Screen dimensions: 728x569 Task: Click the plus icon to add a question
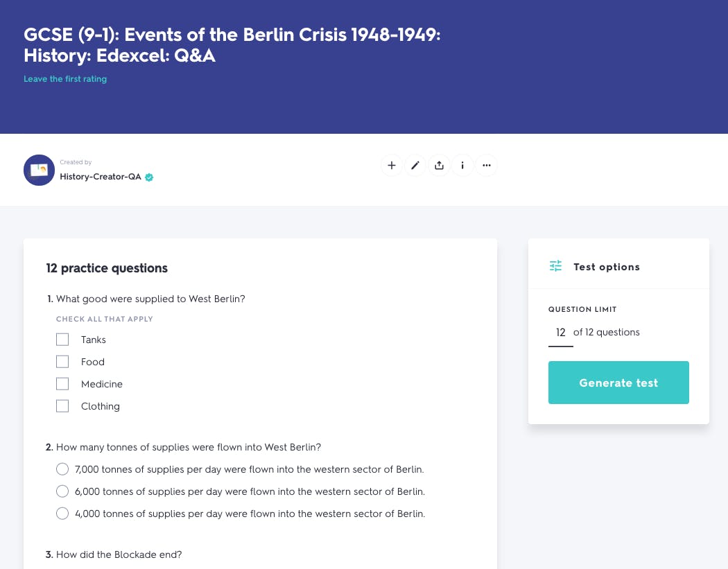[x=392, y=165]
